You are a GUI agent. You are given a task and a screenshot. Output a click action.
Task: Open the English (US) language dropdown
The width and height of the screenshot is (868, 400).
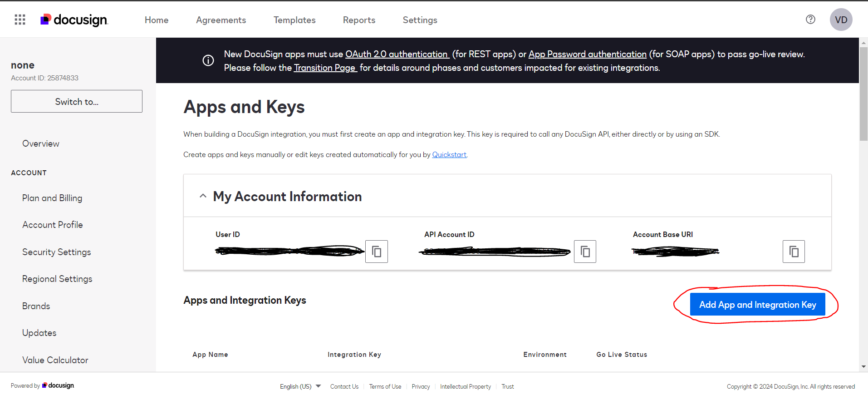pos(300,386)
